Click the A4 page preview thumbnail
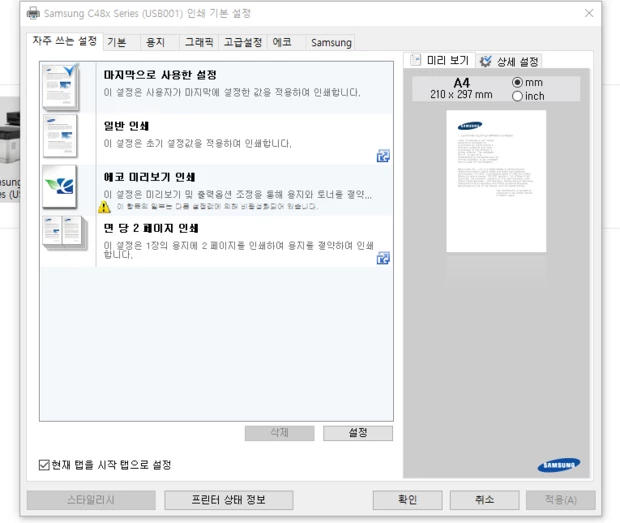Screen dimensions: 620x523 click(x=496, y=181)
